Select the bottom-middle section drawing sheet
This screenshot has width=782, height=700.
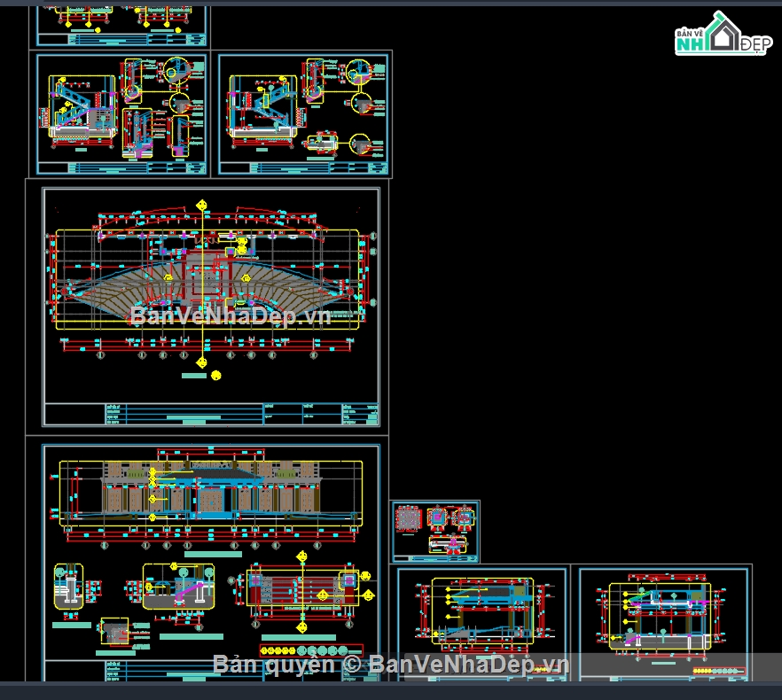point(481,623)
